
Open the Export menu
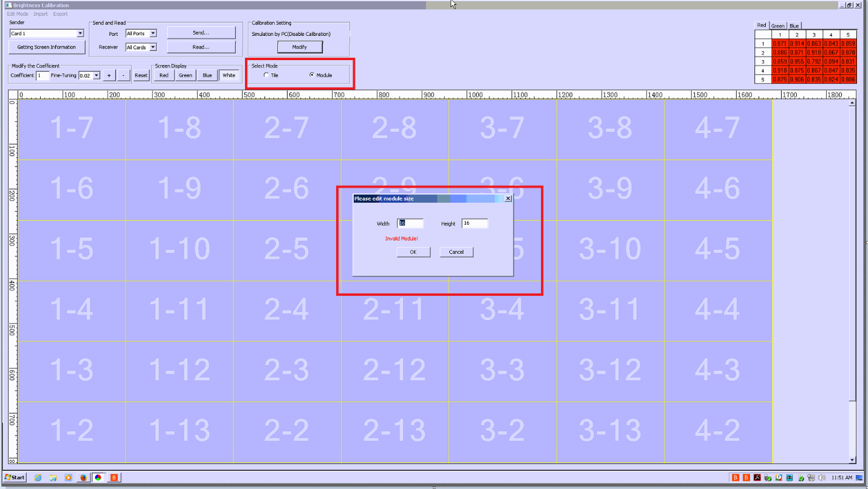[60, 14]
